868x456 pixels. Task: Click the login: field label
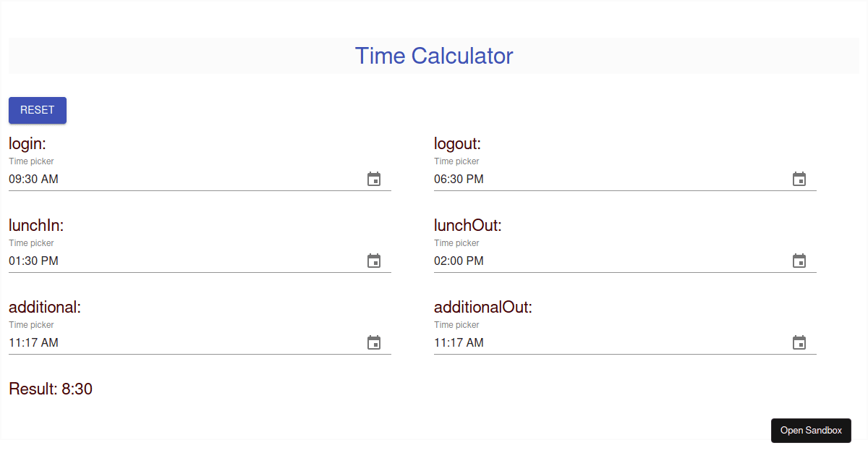coord(27,143)
